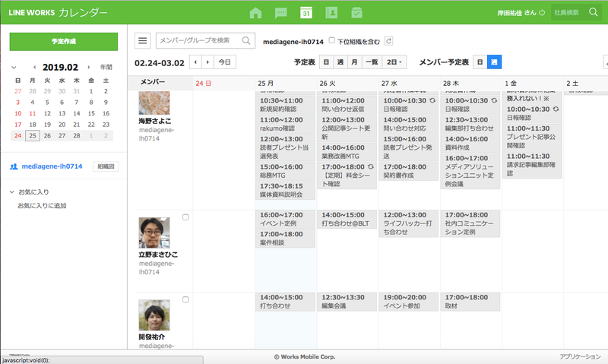Open the contacts address book icon
This screenshot has width=608, height=364.
tap(331, 13)
